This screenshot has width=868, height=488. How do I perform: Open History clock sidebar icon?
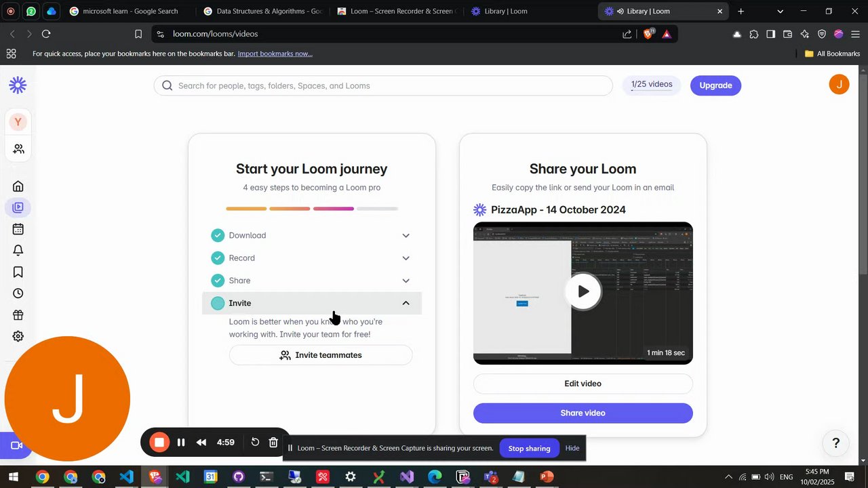click(18, 293)
